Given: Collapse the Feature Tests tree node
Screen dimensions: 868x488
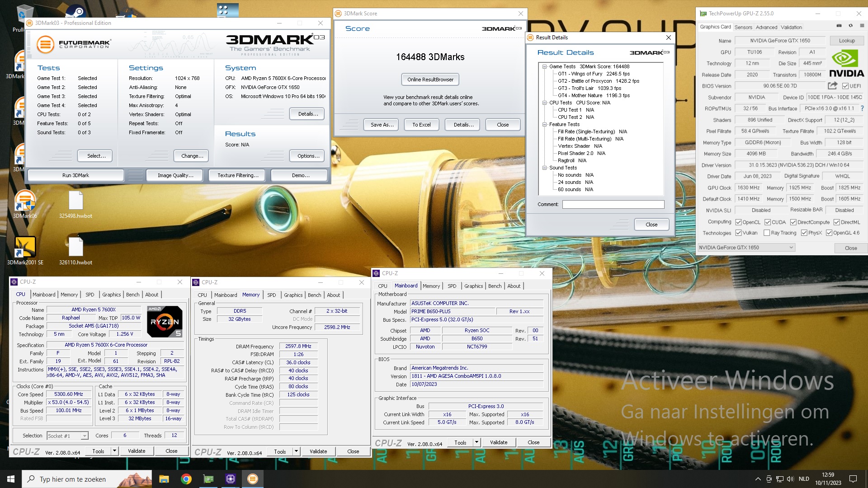Looking at the screenshot, I should coord(545,124).
